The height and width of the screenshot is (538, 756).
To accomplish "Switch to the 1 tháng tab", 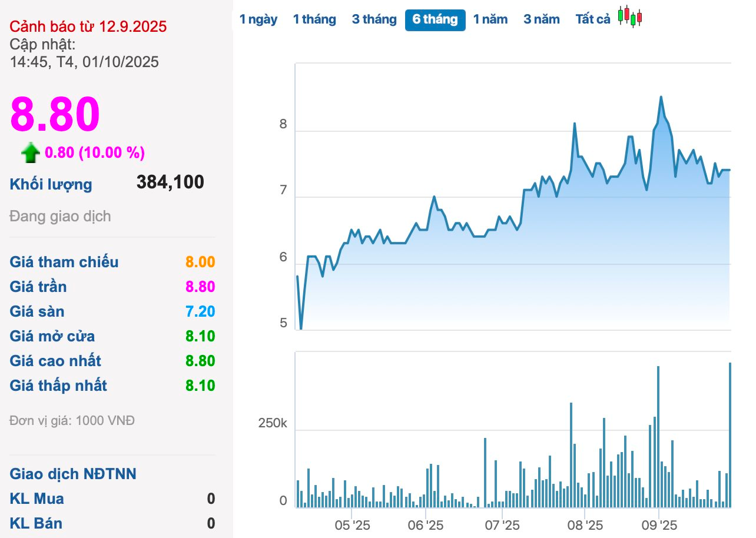I will tap(314, 19).
